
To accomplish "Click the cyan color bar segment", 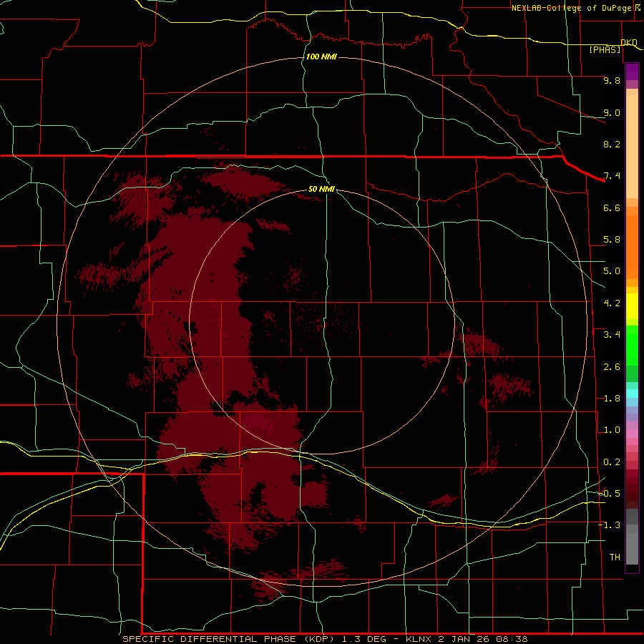I will pyautogui.click(x=632, y=394).
